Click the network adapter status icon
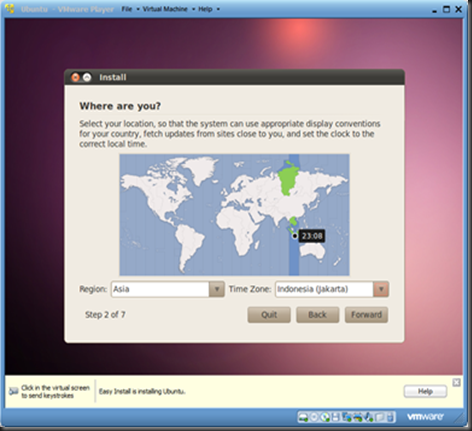 click(347, 417)
